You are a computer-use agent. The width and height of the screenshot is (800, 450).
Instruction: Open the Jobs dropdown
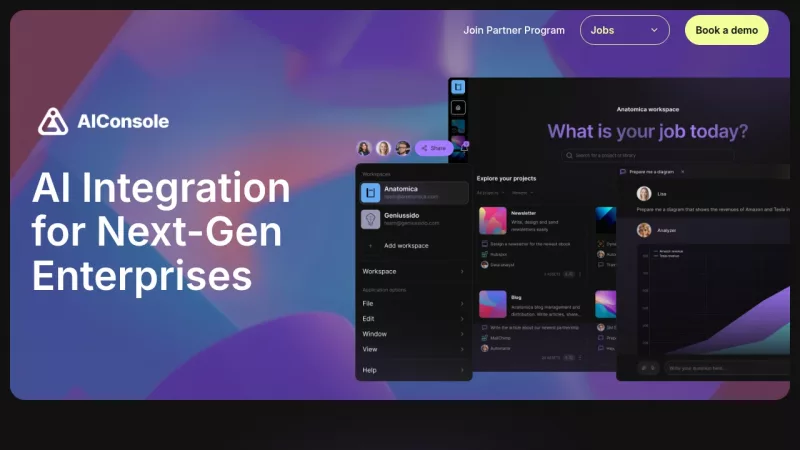624,30
